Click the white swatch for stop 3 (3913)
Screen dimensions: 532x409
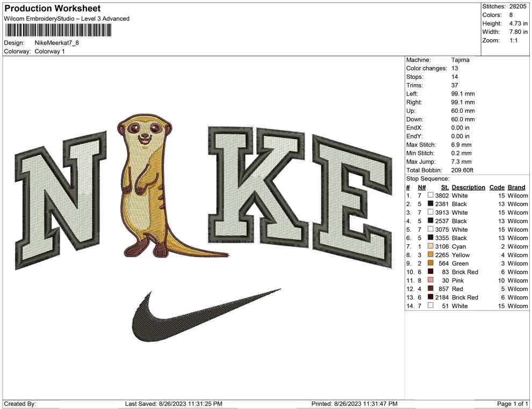pos(430,212)
